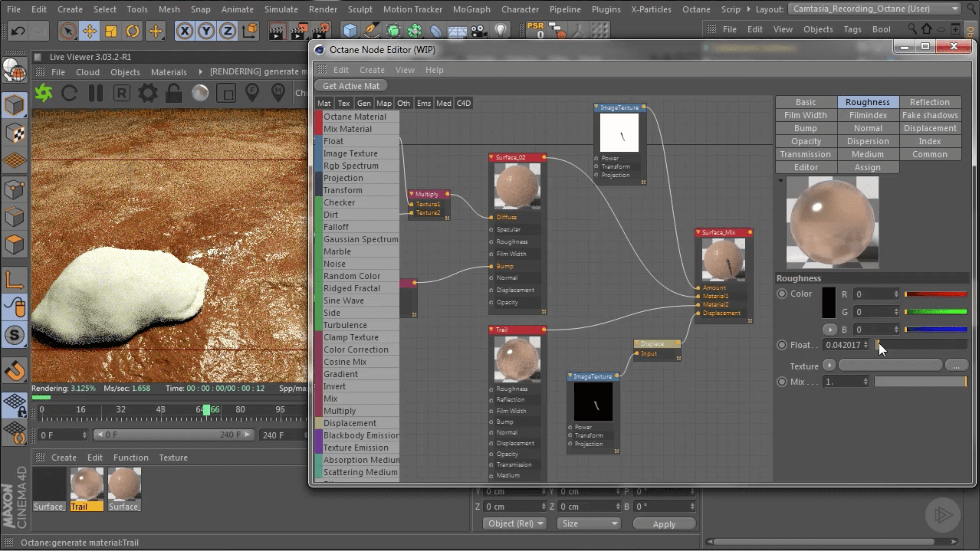This screenshot has height=551, width=980.
Task: Select the Rotate tool in the toolbar
Action: pos(132,31)
